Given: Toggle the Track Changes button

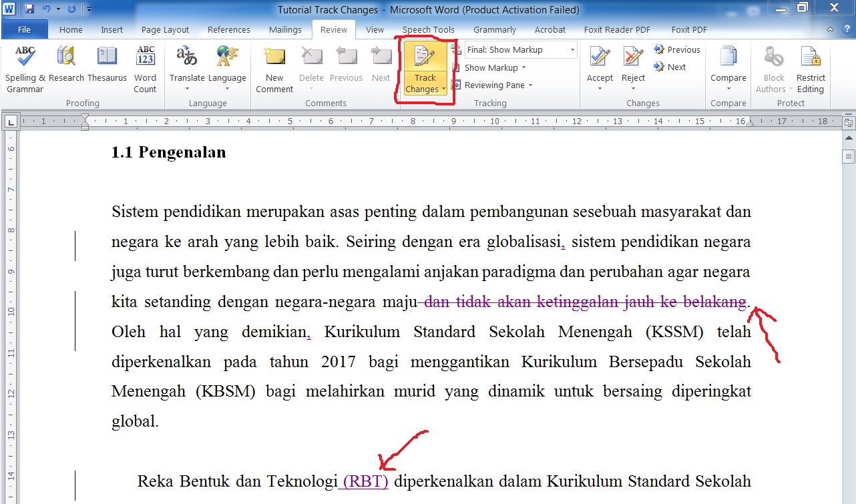Looking at the screenshot, I should [x=425, y=58].
